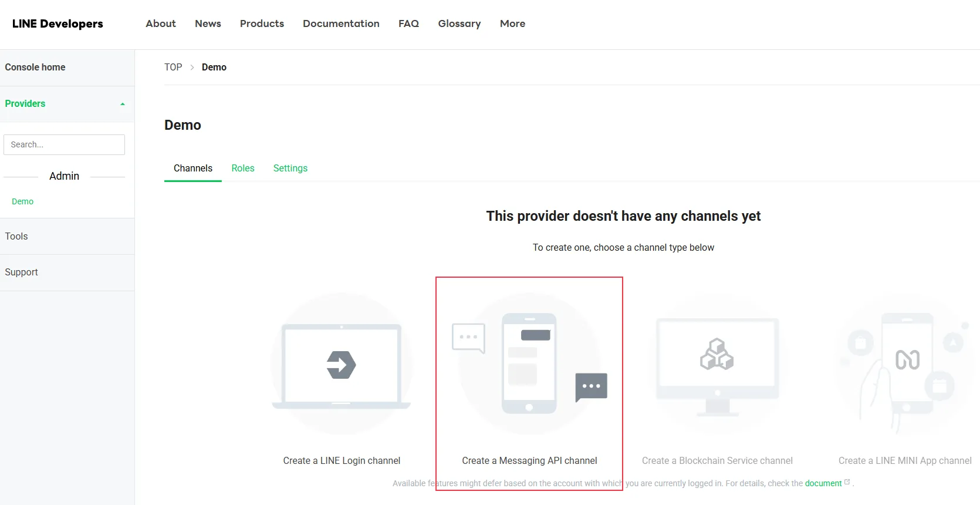980x505 pixels.
Task: Collapse the Providers section arrow
Action: coord(123,104)
